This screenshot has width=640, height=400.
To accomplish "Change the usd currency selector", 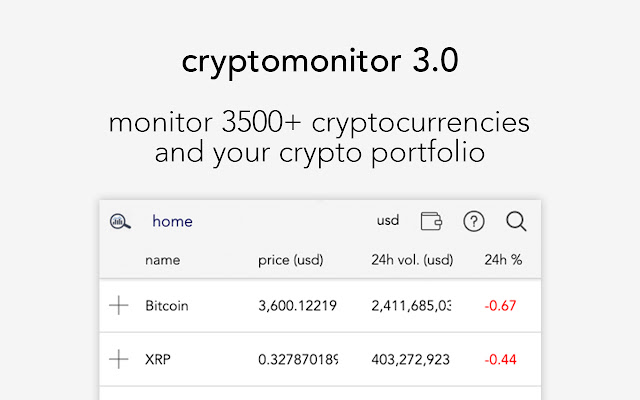I will pos(388,221).
